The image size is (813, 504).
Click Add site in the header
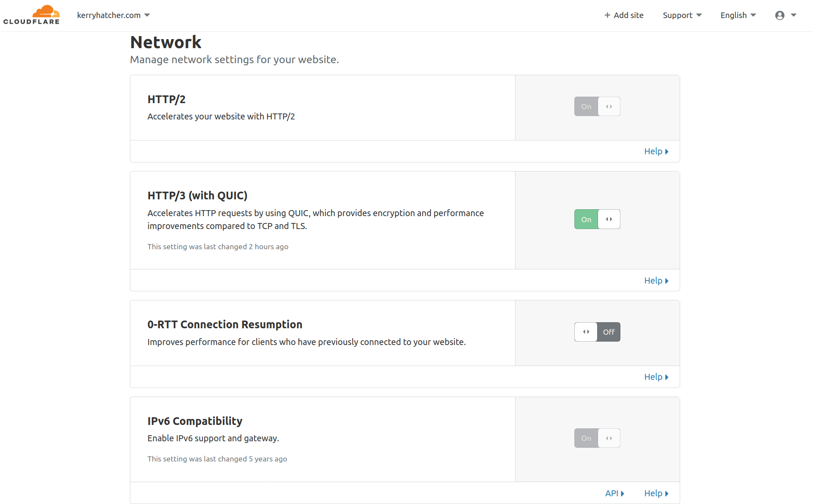pyautogui.click(x=628, y=15)
